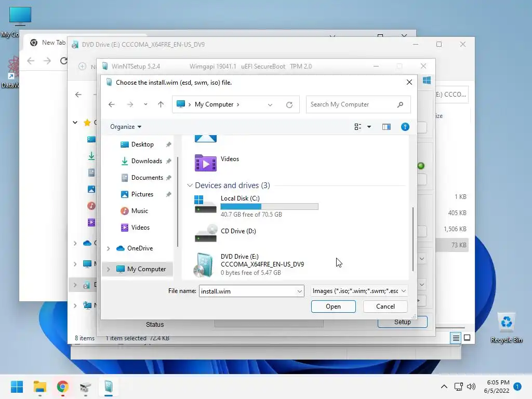
Task: Open file dialog help
Action: coord(405,127)
